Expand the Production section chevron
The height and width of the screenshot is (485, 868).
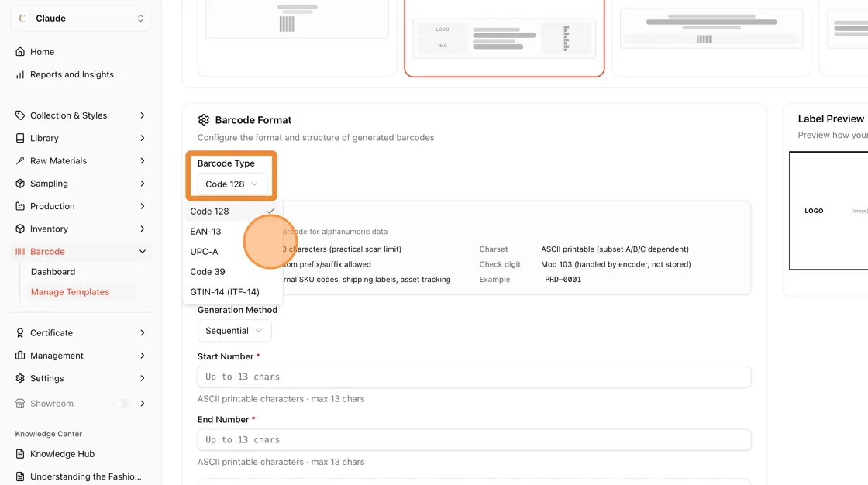[143, 206]
